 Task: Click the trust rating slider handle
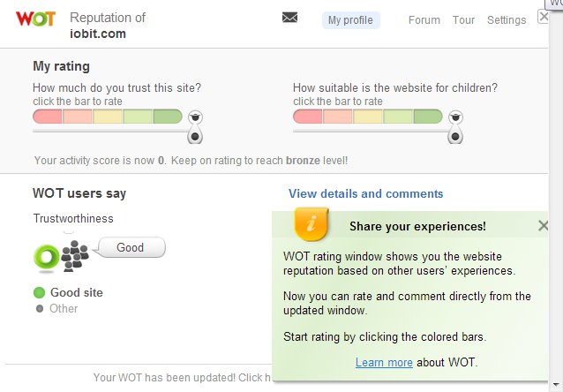point(195,136)
